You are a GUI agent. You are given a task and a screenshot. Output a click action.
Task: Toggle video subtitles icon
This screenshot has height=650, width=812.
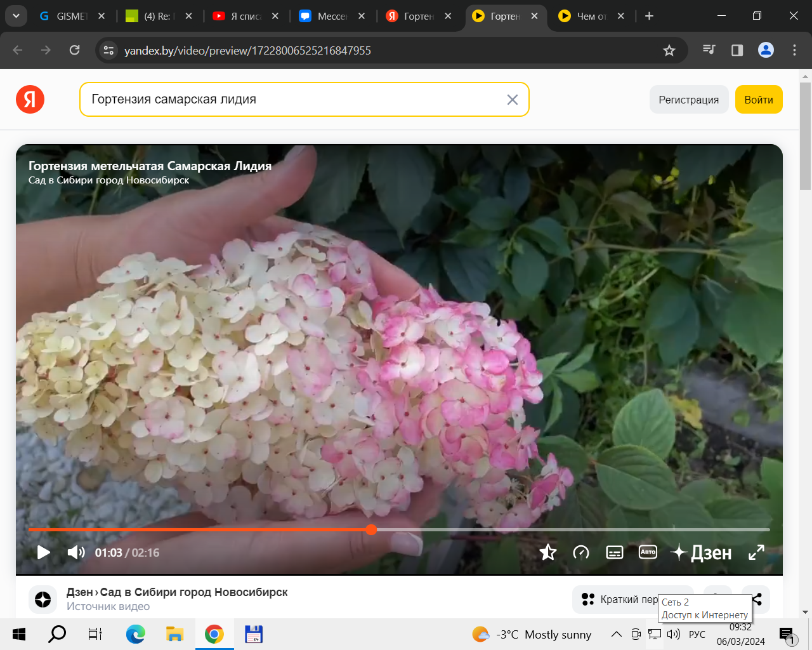click(x=615, y=552)
